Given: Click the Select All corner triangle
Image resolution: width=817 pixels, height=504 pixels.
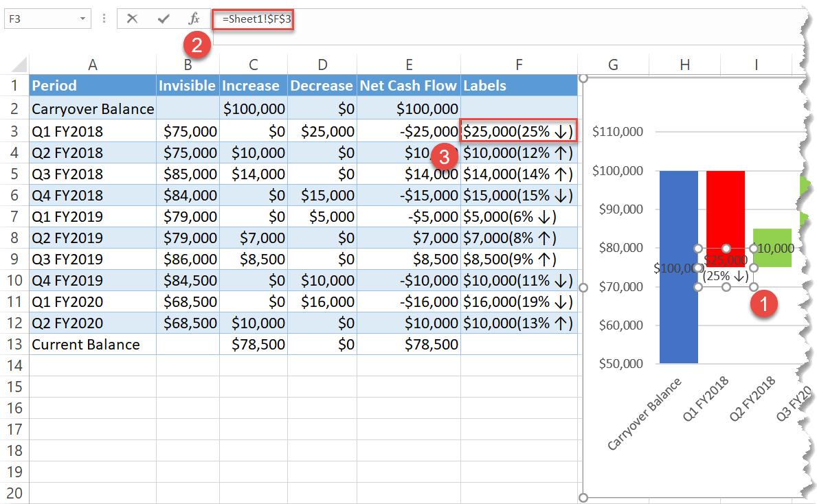Looking at the screenshot, I should (x=19, y=65).
